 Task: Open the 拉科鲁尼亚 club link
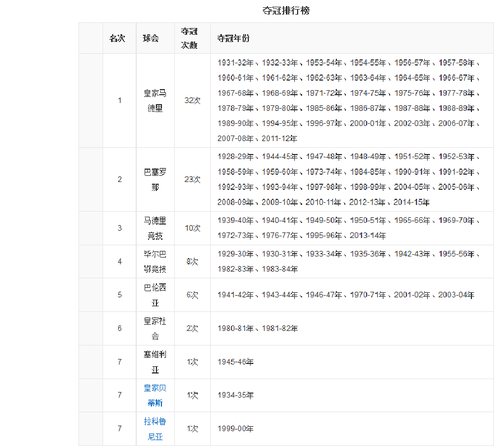click(x=155, y=429)
